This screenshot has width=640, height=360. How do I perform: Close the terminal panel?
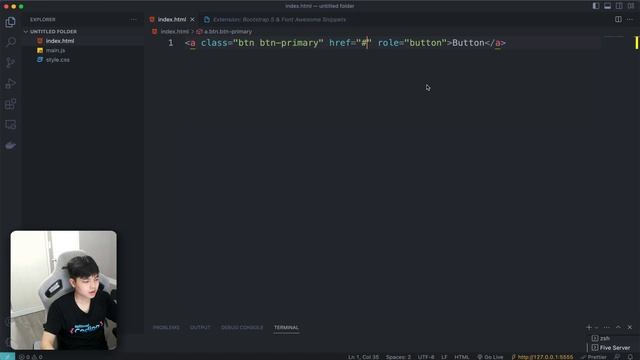(x=630, y=327)
